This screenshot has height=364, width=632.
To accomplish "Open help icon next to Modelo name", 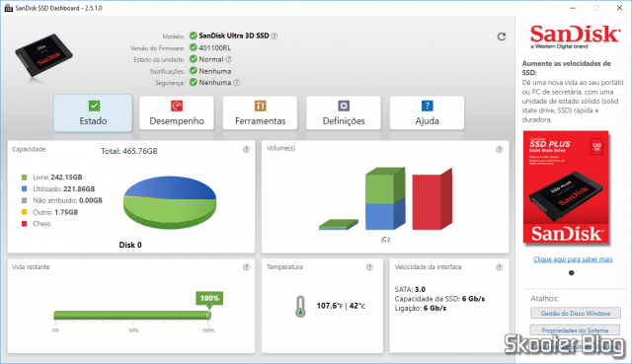I will [x=275, y=36].
